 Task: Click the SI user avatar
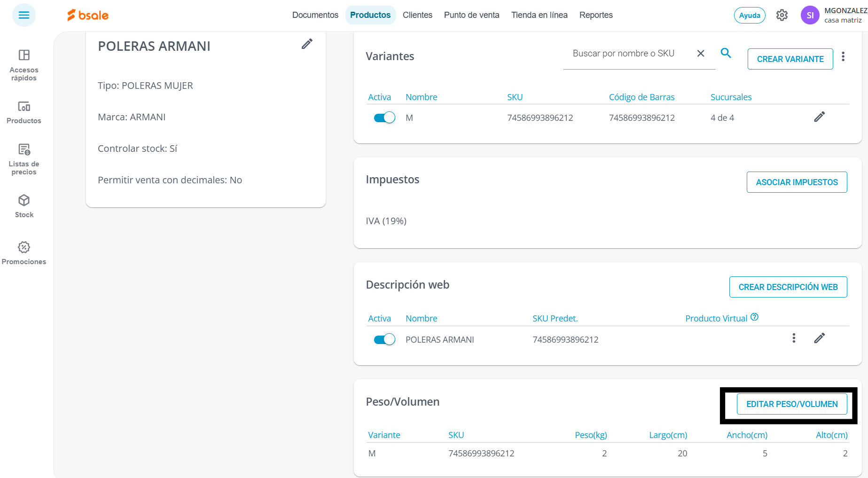[810, 15]
